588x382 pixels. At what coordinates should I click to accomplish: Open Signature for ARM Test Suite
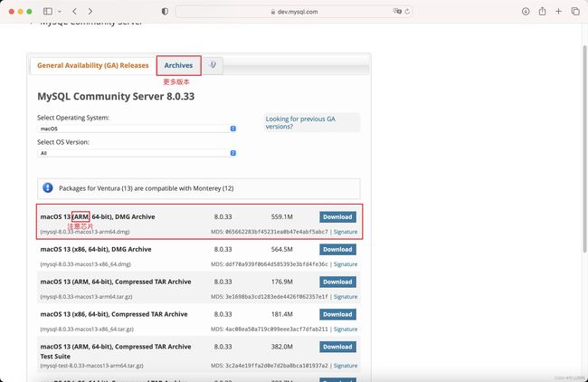click(x=346, y=366)
